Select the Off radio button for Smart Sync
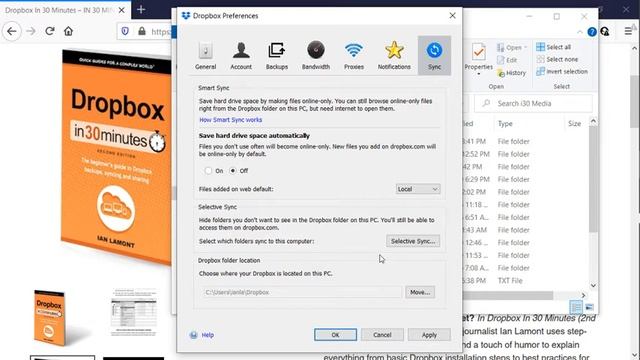This screenshot has height=360, width=640. (x=233, y=171)
